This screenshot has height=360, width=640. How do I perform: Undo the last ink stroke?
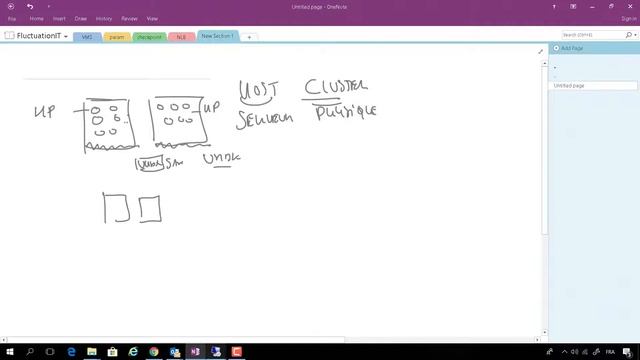click(30, 7)
